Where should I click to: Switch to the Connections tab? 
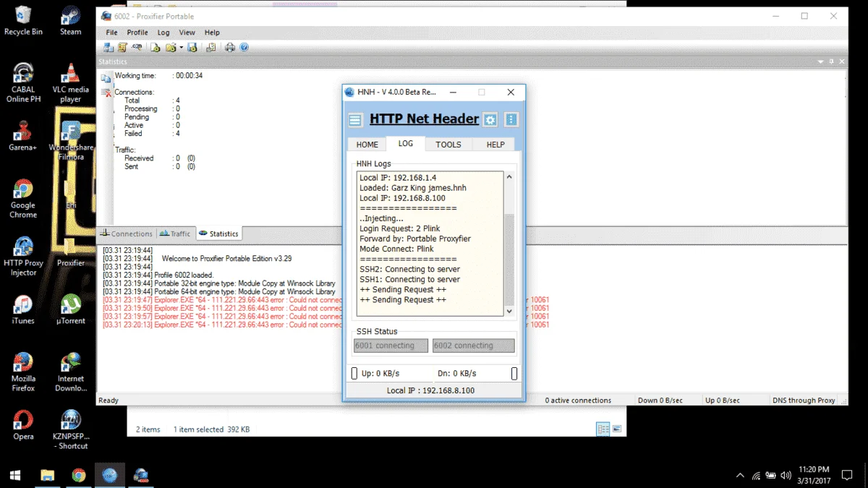[x=127, y=234]
